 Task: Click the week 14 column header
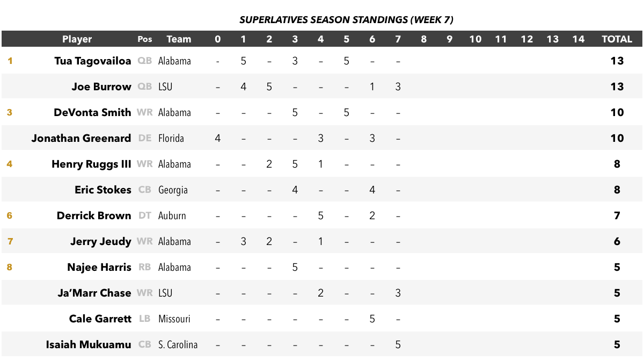pyautogui.click(x=578, y=39)
